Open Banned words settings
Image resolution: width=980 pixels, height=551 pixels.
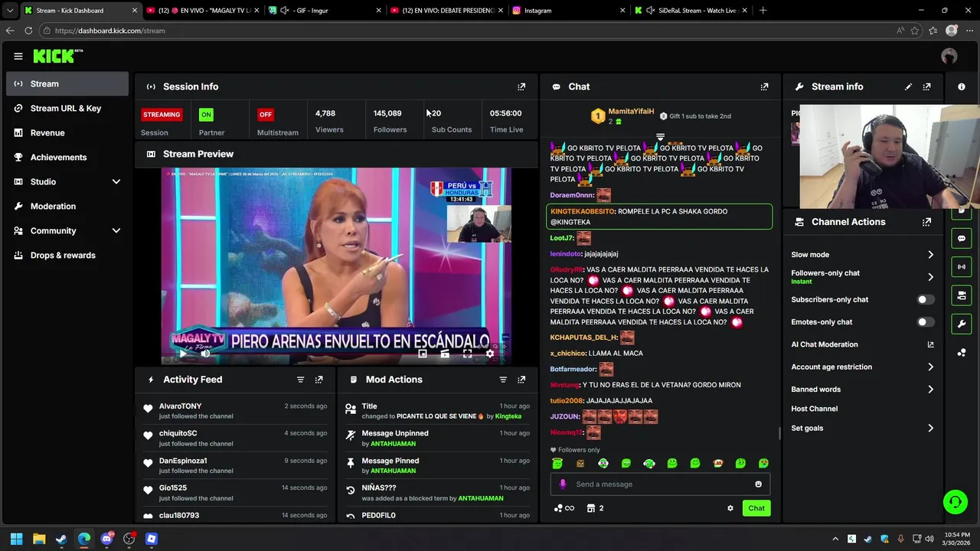pyautogui.click(x=863, y=390)
